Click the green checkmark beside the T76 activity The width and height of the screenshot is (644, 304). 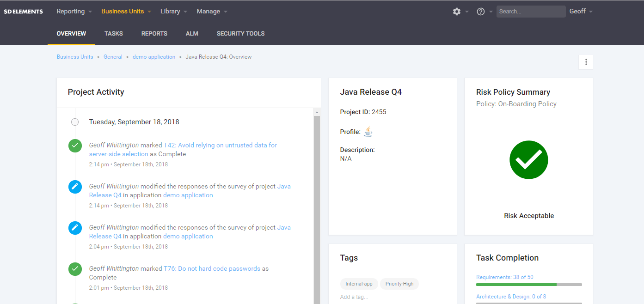(75, 268)
